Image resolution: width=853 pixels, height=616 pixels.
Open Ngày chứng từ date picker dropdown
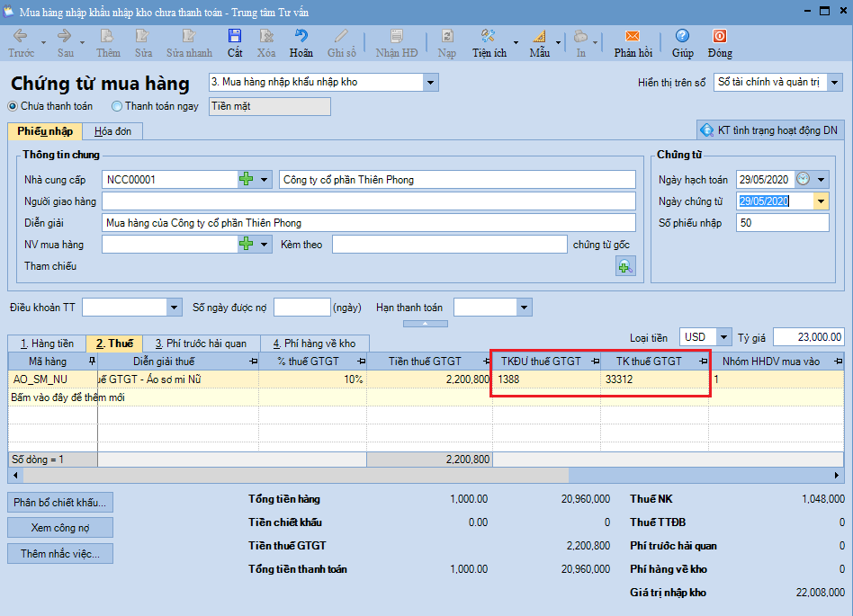(x=821, y=201)
